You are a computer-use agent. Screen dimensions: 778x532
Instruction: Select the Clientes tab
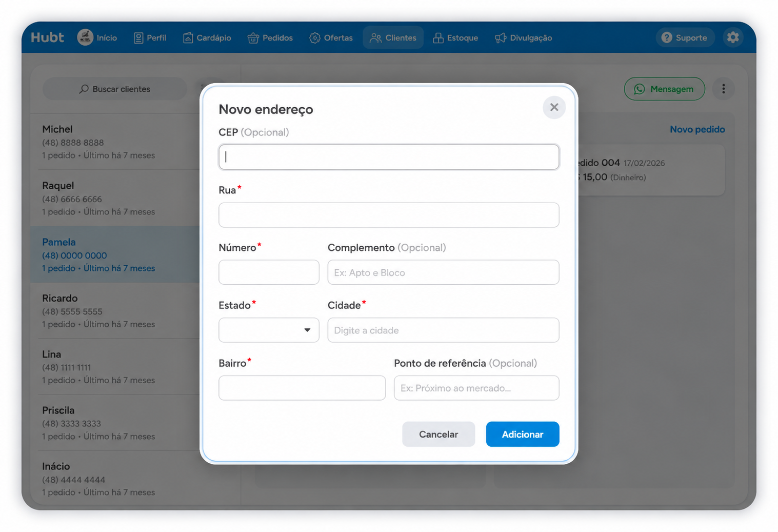click(393, 37)
